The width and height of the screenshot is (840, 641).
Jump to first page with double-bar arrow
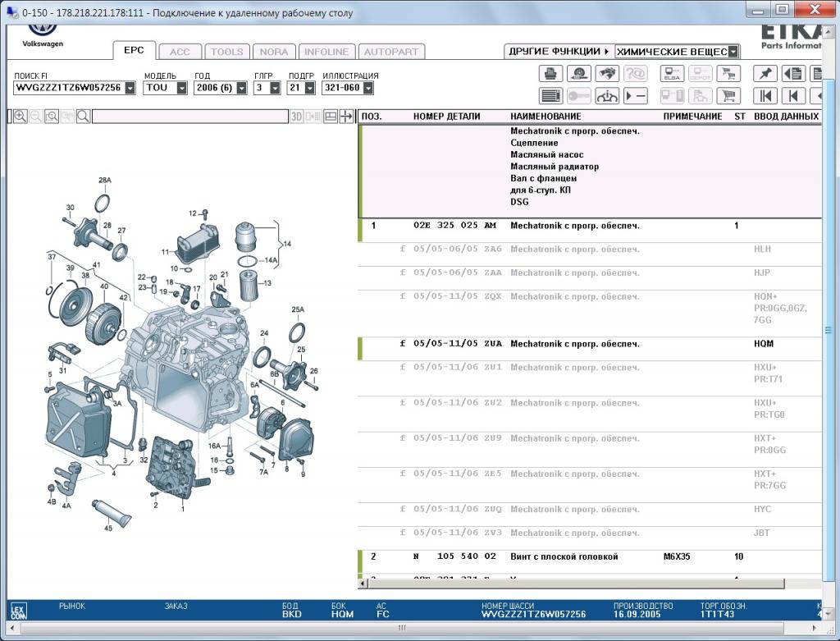(765, 96)
